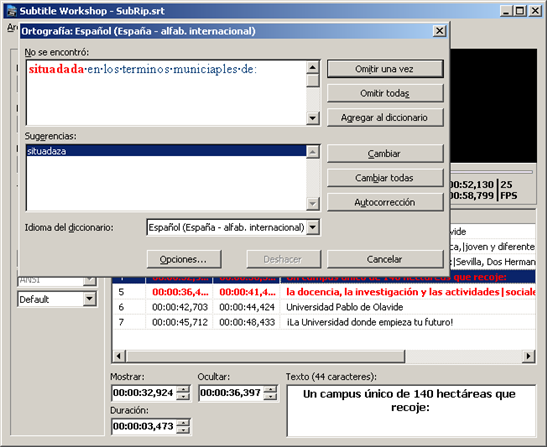Click the Ocultar time field
This screenshot has height=447, width=547.
231,393
